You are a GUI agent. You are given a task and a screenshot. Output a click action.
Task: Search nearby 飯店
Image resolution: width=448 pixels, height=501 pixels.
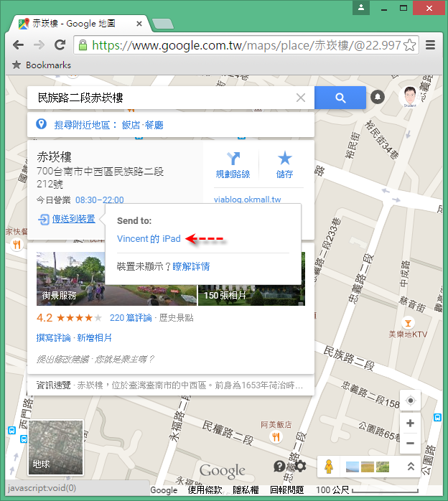coord(131,125)
